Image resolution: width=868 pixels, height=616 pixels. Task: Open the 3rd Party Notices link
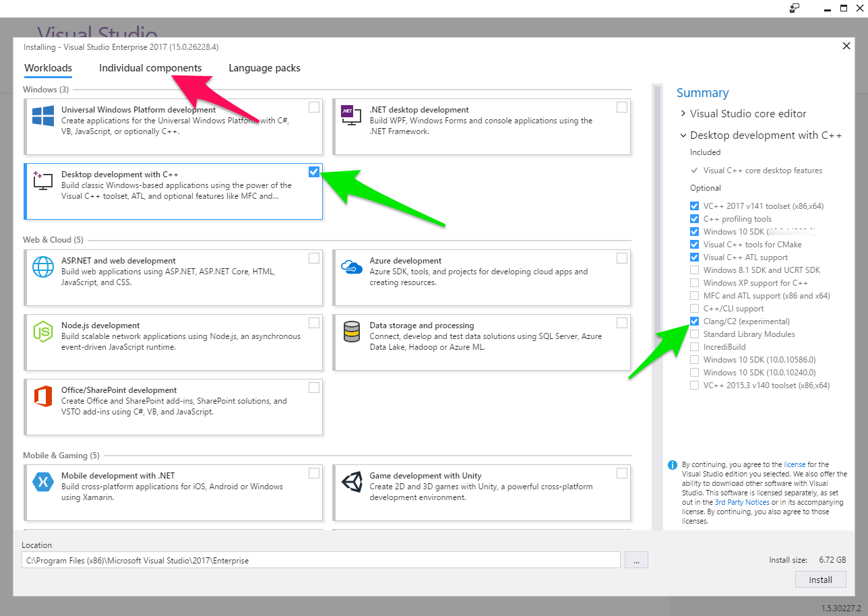click(742, 502)
